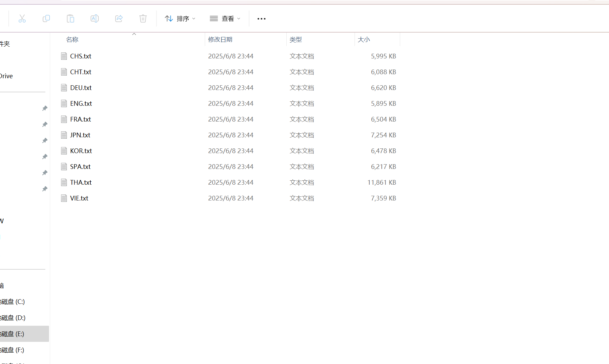Click the file icon of CHS.txt
609x364 pixels.
64,56
